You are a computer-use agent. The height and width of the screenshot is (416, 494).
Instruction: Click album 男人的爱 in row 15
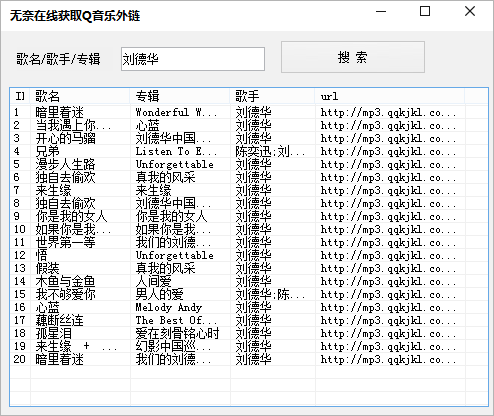[159, 294]
